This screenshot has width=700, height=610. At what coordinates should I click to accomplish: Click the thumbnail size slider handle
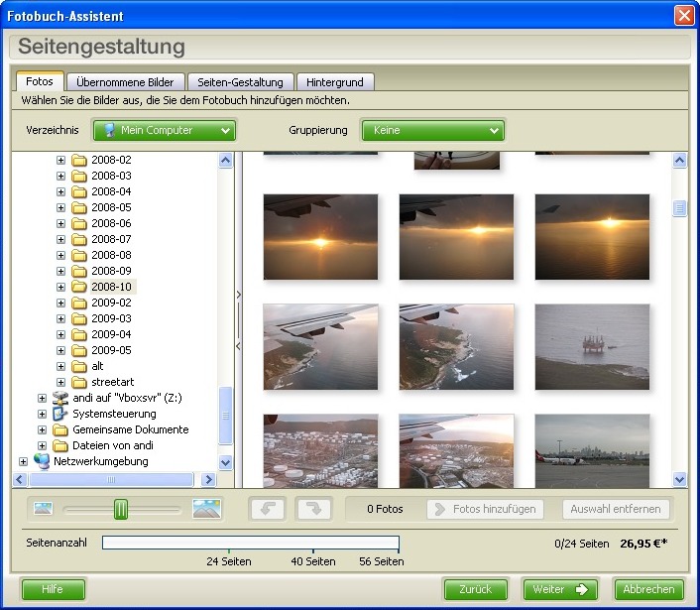tap(121, 509)
